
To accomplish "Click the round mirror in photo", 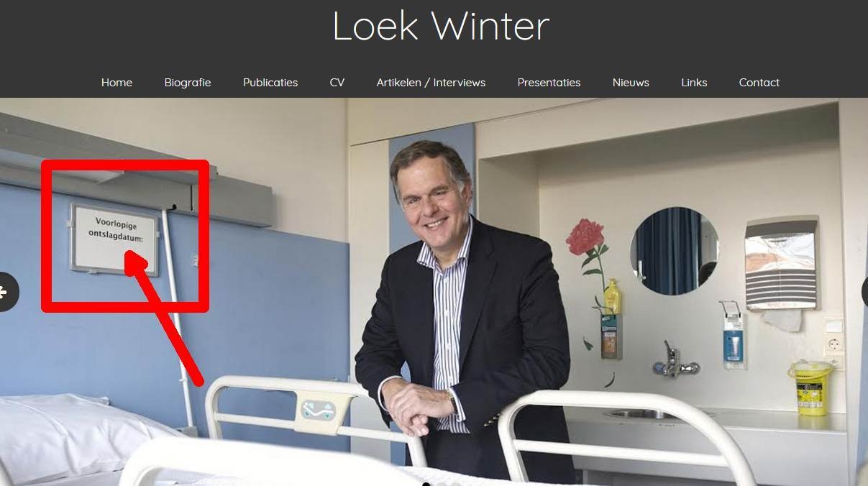I will pos(674,251).
